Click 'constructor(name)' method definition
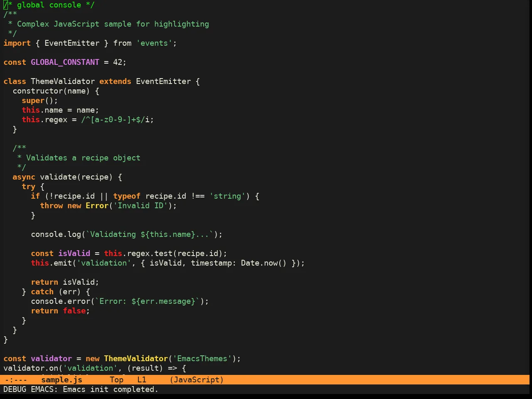The width and height of the screenshot is (532, 399). [x=51, y=91]
